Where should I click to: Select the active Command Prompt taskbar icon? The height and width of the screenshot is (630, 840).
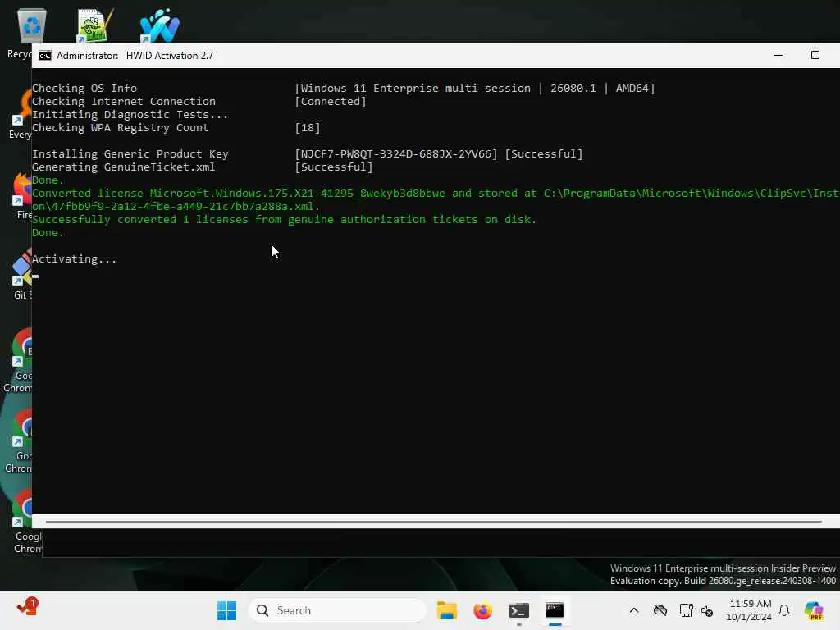(555, 610)
